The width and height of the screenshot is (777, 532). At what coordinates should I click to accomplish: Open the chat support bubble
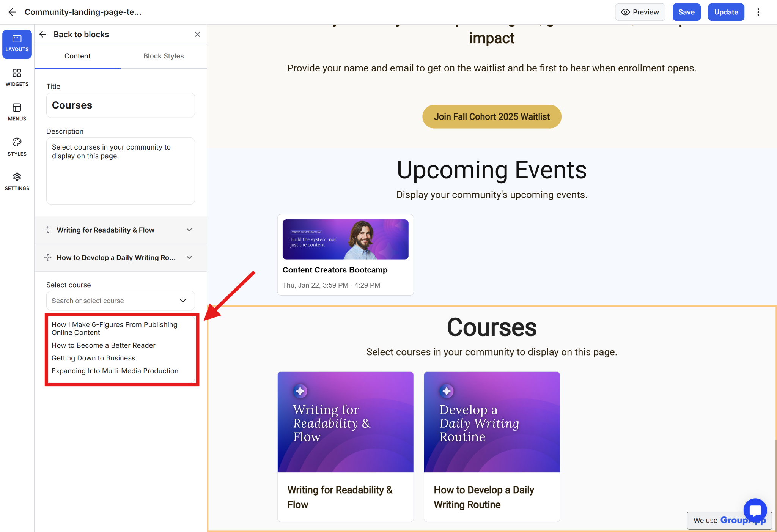click(x=755, y=510)
